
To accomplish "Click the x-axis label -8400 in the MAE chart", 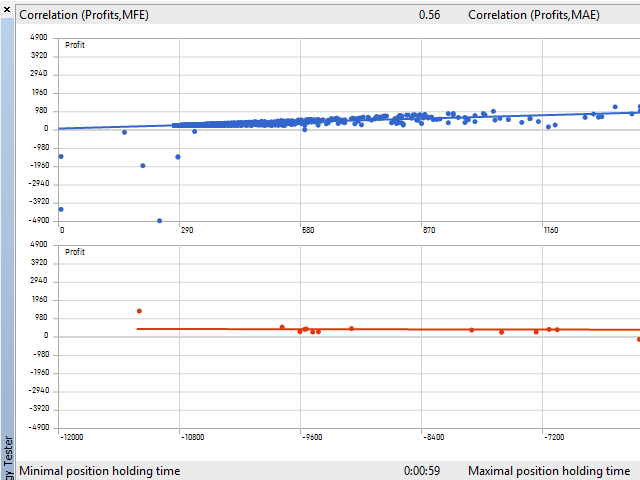I will [x=433, y=437].
